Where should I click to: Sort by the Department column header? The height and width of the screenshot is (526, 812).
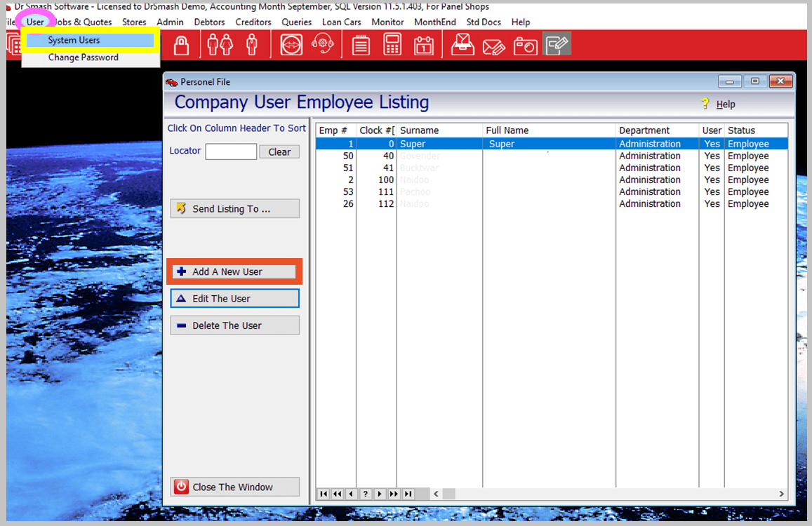657,130
